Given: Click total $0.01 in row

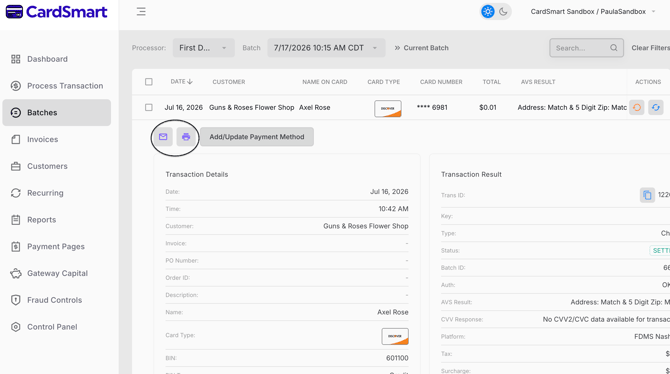Looking at the screenshot, I should 488,107.
